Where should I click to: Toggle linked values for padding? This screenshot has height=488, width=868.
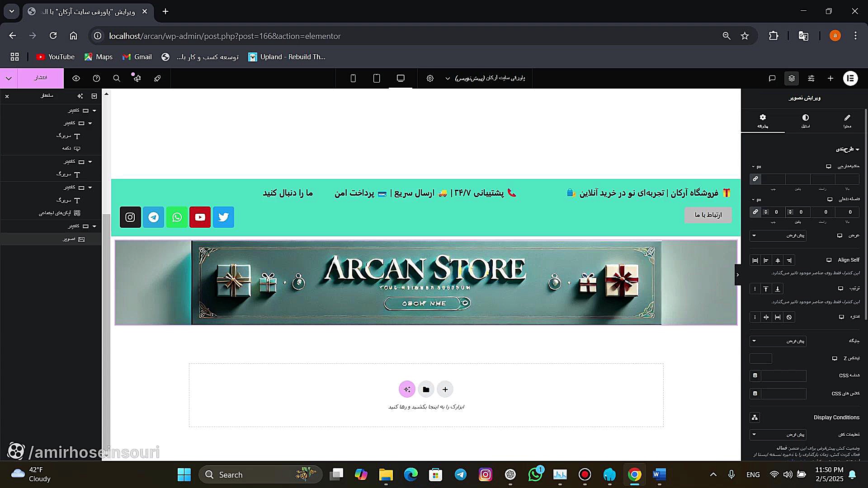pyautogui.click(x=755, y=212)
